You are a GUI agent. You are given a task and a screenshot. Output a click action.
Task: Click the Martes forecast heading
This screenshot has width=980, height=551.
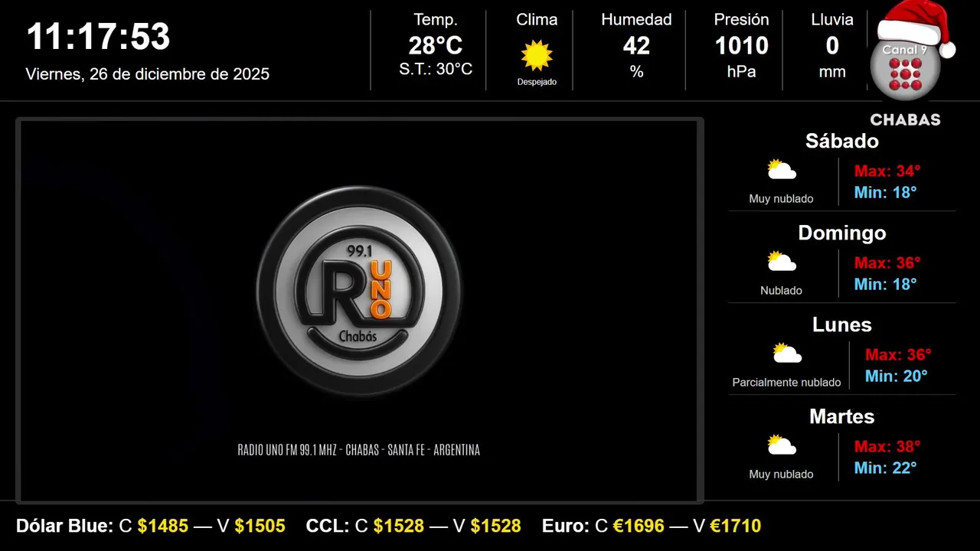click(842, 416)
